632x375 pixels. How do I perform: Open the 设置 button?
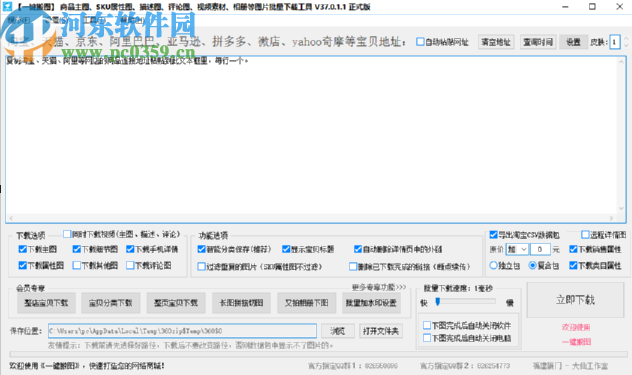[573, 42]
